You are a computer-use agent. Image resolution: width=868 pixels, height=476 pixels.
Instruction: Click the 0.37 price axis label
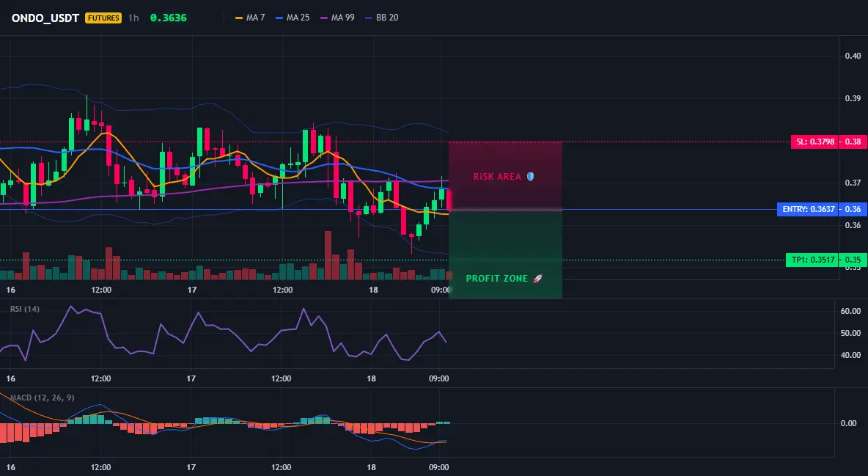853,183
